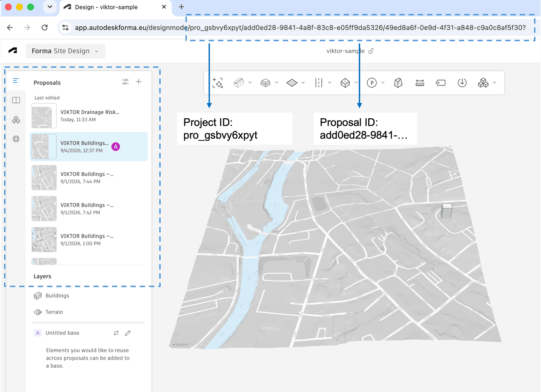Open the globe sidebar icon

coord(16,139)
